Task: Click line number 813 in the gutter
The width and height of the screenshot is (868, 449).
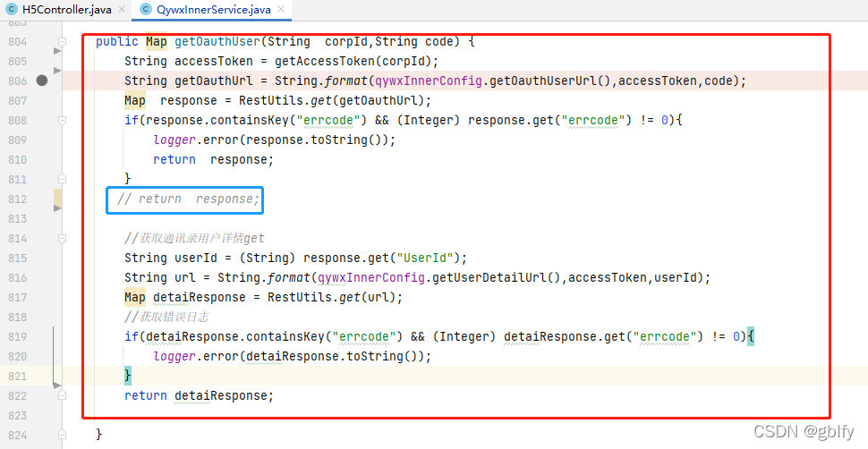Action: pyautogui.click(x=18, y=219)
